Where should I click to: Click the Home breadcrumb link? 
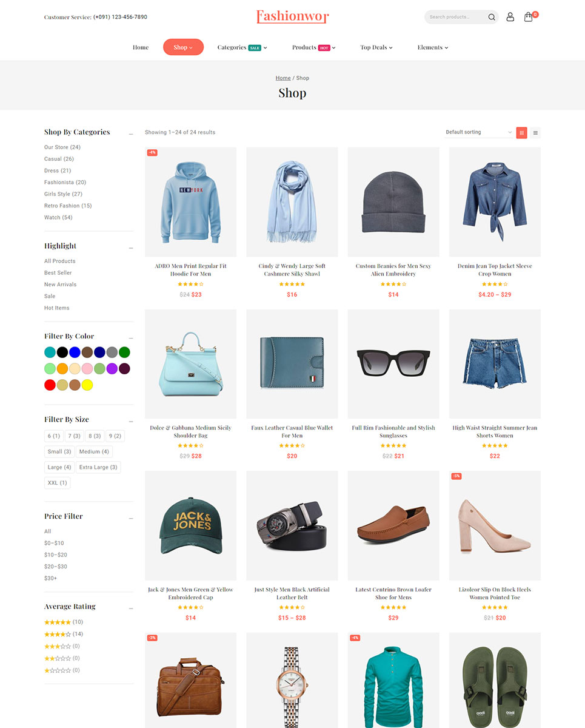click(x=283, y=78)
